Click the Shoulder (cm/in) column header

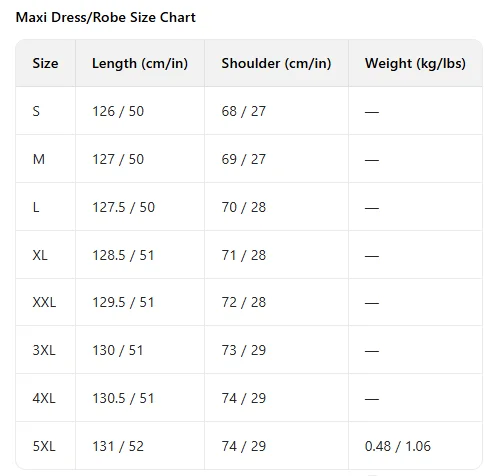(276, 63)
